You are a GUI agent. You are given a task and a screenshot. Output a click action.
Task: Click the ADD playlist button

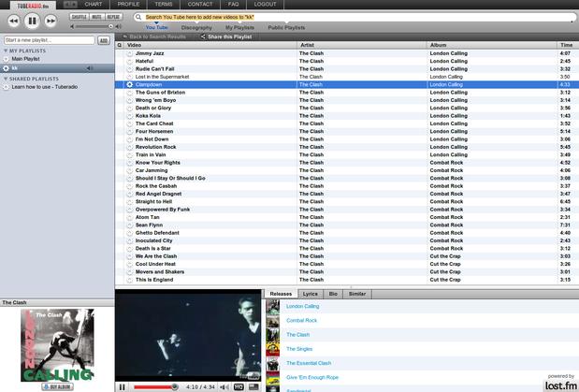(x=104, y=40)
